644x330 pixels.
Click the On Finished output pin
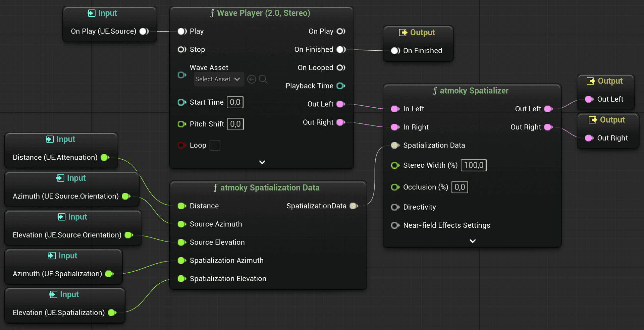[341, 49]
